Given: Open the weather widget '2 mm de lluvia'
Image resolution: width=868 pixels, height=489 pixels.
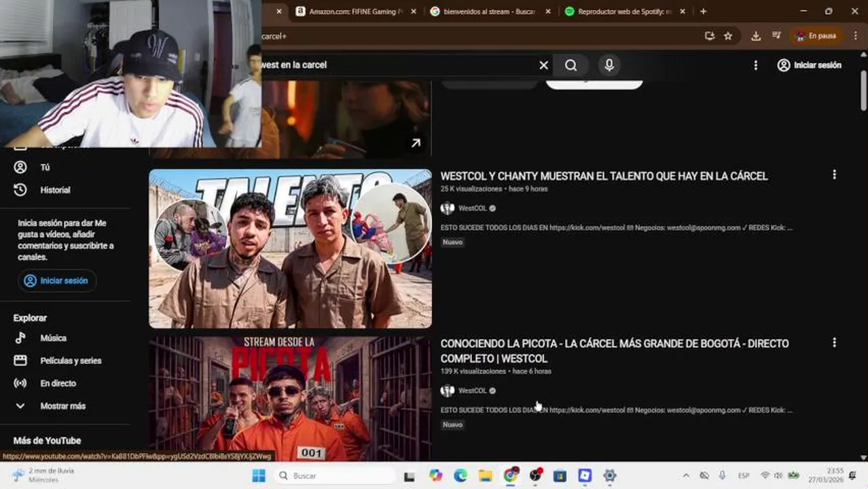Looking at the screenshot, I should tap(43, 475).
